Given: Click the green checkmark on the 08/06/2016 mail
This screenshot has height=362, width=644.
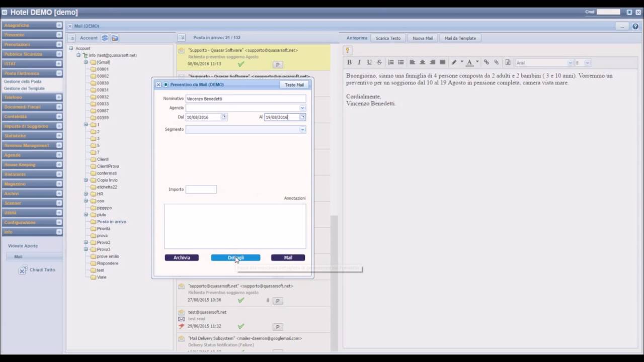Looking at the screenshot, I should point(241,64).
